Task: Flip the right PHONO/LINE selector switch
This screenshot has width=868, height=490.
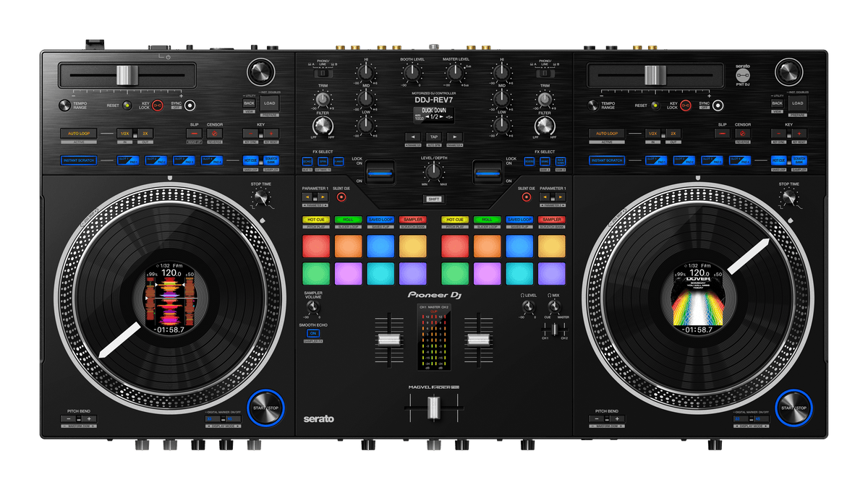Action: pyautogui.click(x=545, y=72)
